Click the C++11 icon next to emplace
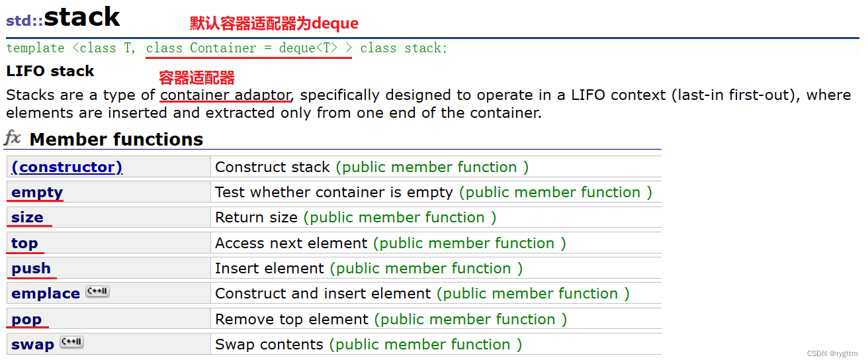868x364 pixels. coord(97,292)
